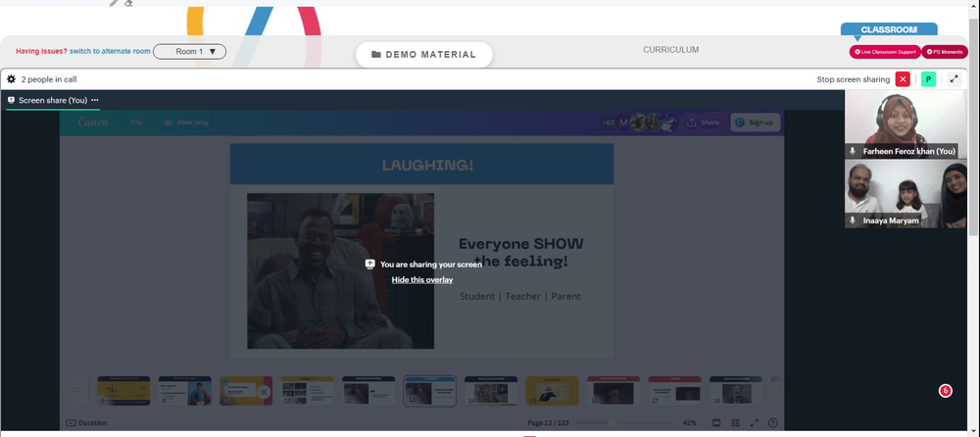Screen dimensions: 980x437
Task: Open call settings gear icon
Action: click(11, 79)
